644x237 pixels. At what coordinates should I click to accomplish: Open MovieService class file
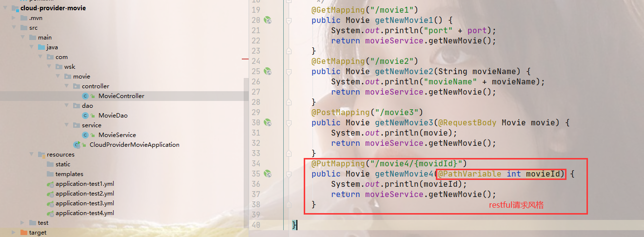(117, 135)
